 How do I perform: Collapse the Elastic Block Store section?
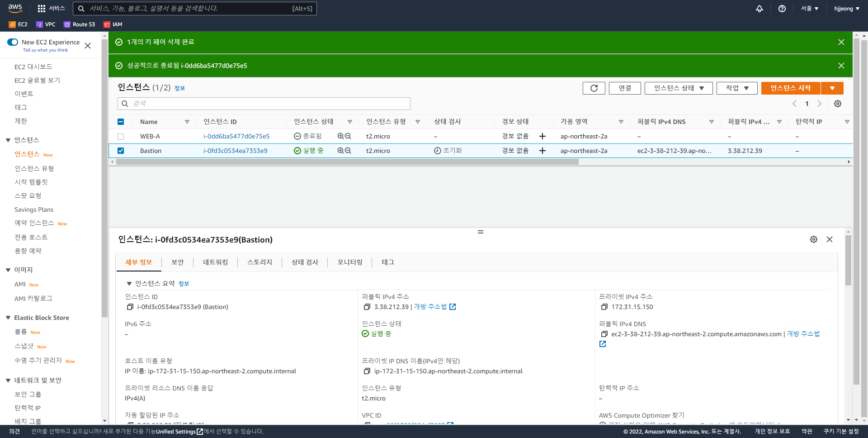8,318
